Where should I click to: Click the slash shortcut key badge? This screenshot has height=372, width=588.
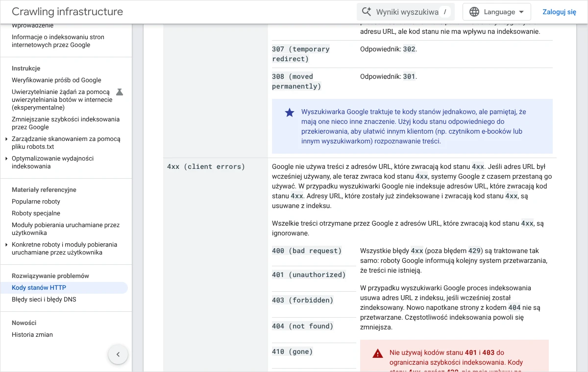(x=444, y=12)
